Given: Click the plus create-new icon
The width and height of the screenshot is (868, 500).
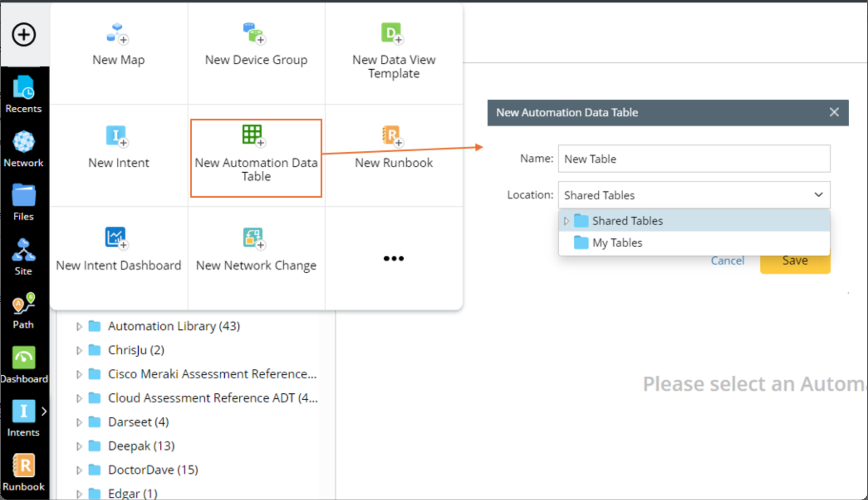Looking at the screenshot, I should click(24, 34).
